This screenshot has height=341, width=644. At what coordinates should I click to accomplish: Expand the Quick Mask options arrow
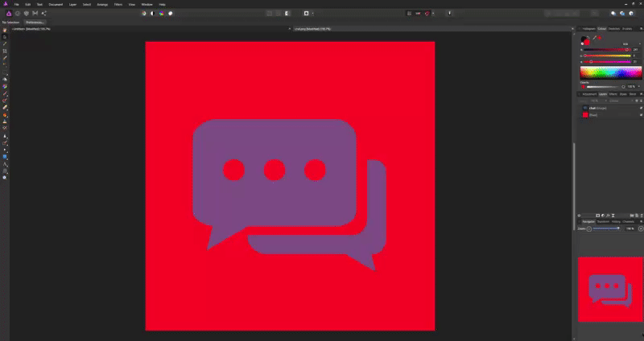[312, 14]
